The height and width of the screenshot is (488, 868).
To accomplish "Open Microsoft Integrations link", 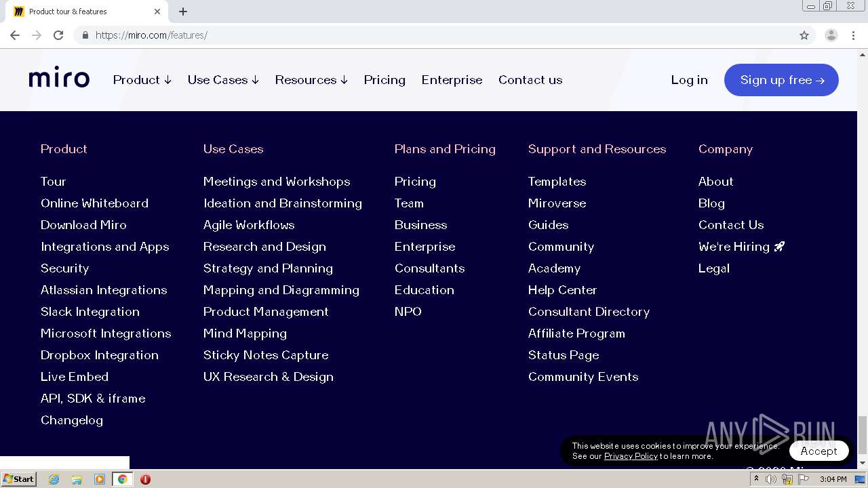I will pyautogui.click(x=106, y=333).
